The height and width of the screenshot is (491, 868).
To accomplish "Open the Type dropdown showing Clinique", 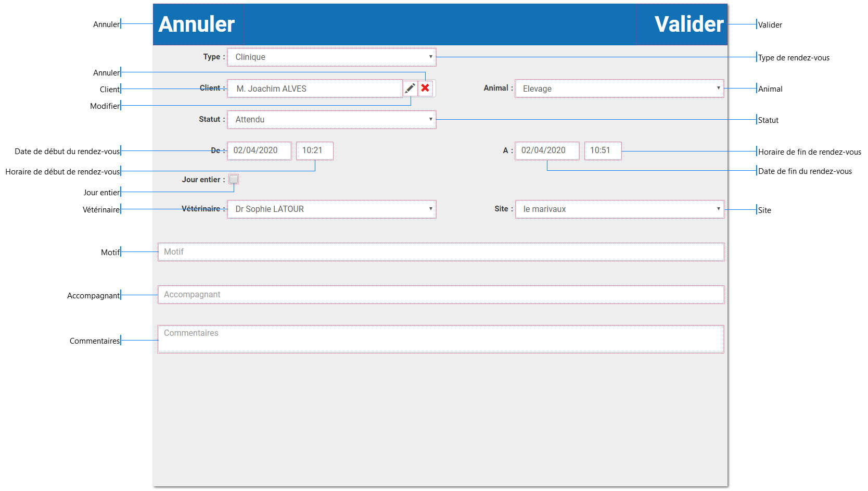I will [331, 57].
